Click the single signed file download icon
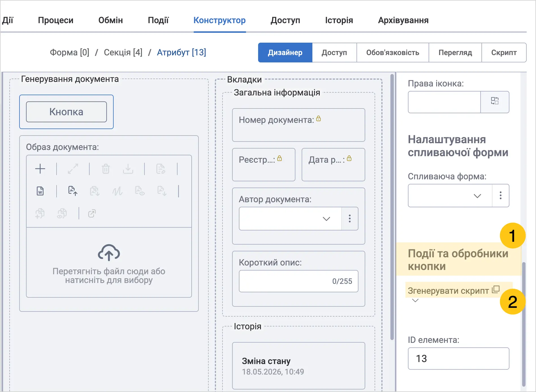Image resolution: width=536 pixels, height=392 pixels. (162, 191)
